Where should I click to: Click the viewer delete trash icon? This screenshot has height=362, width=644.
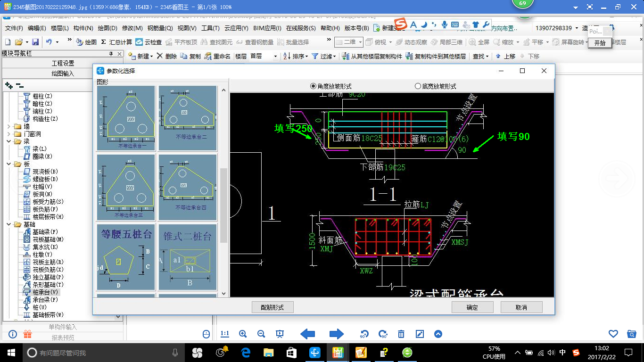(401, 334)
